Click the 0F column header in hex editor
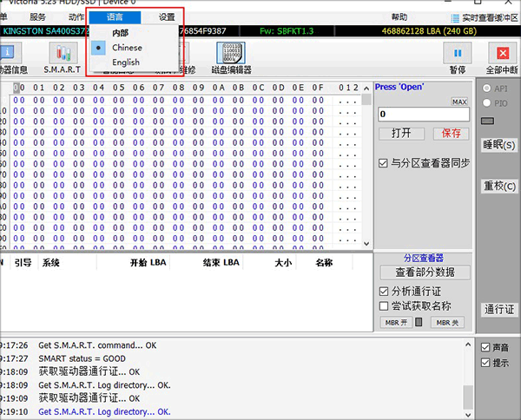Viewport: 521px width, 420px height. (x=318, y=88)
